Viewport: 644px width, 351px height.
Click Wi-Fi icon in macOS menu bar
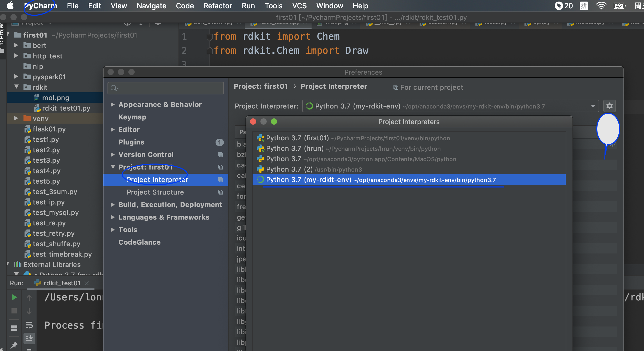pyautogui.click(x=601, y=6)
